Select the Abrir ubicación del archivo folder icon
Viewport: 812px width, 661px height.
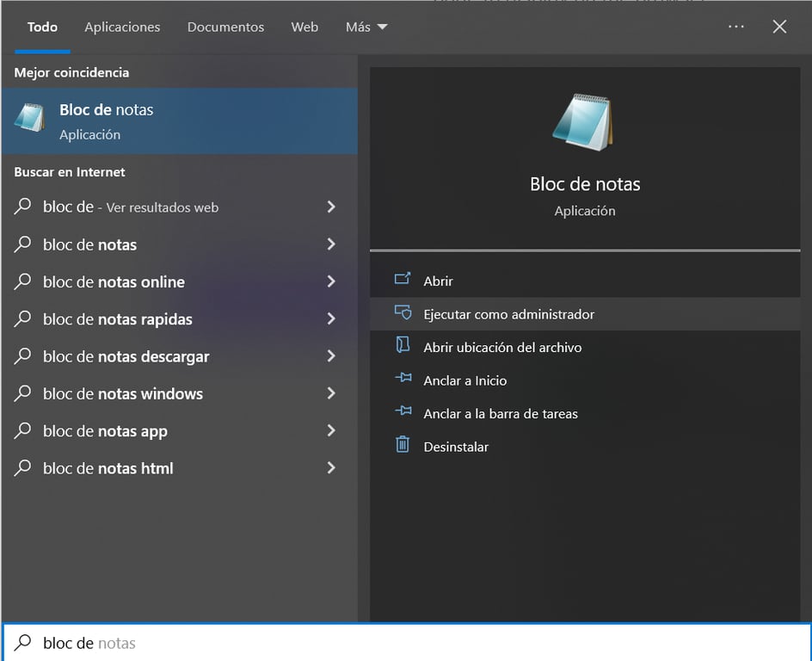[403, 347]
